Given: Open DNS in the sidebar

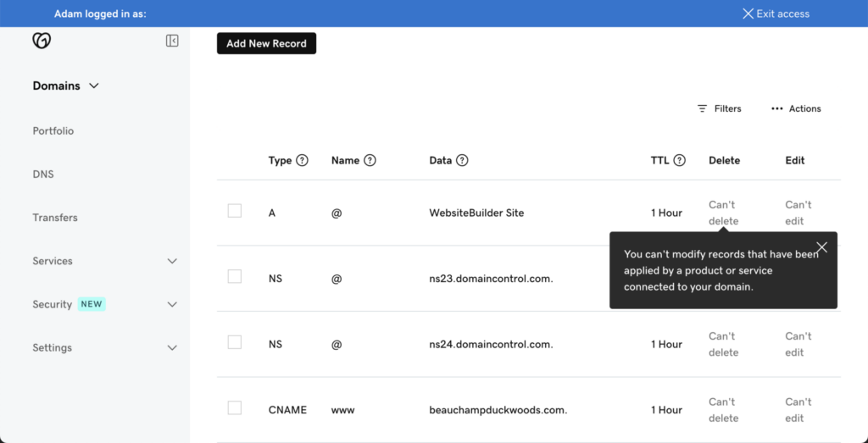Looking at the screenshot, I should [43, 174].
